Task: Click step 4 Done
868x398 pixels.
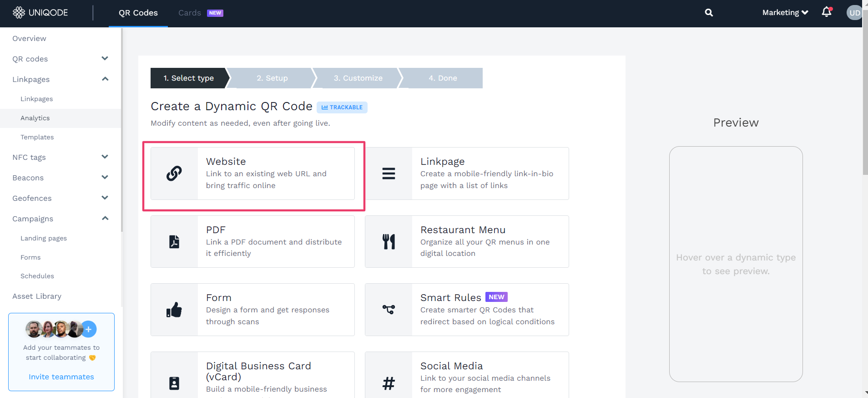Action: coord(443,78)
